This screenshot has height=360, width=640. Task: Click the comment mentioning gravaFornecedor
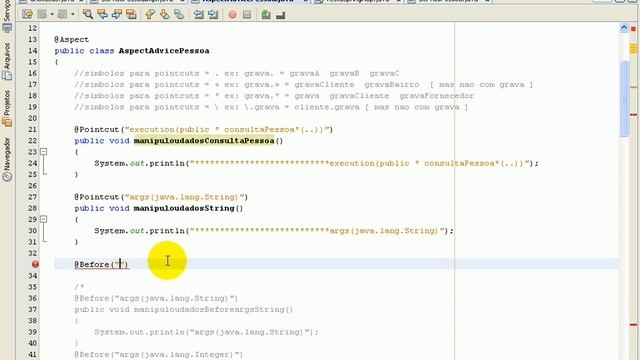coord(274,96)
